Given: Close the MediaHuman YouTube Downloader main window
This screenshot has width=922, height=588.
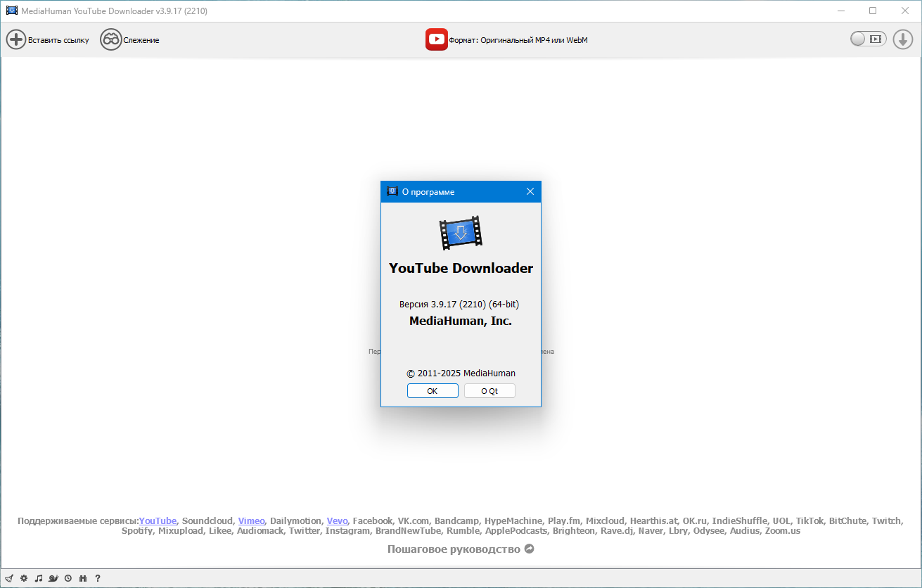Looking at the screenshot, I should (x=905, y=11).
